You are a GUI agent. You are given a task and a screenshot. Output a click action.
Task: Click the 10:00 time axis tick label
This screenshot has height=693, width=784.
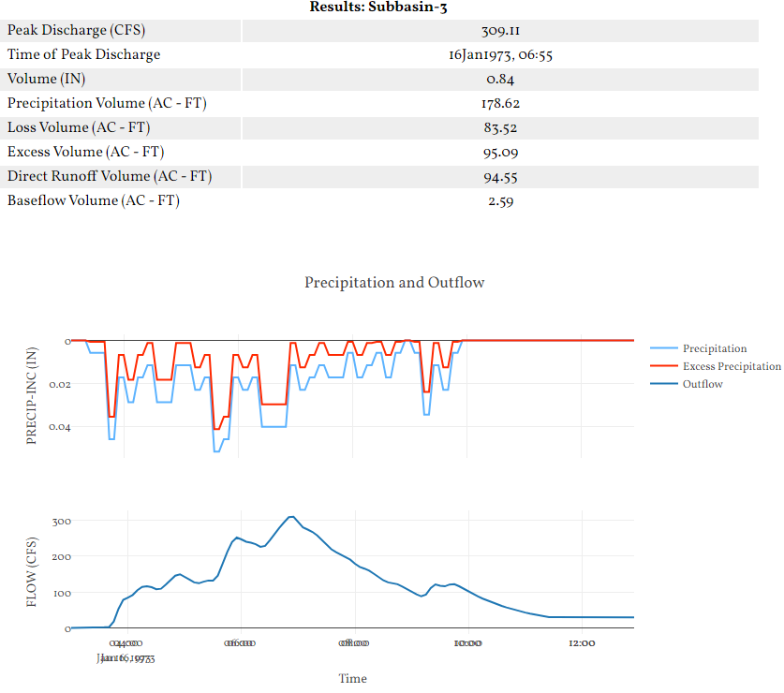[468, 643]
